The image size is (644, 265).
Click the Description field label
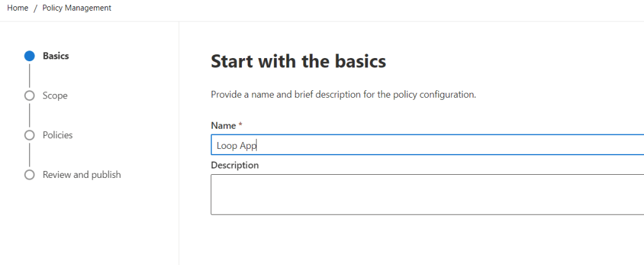(234, 165)
